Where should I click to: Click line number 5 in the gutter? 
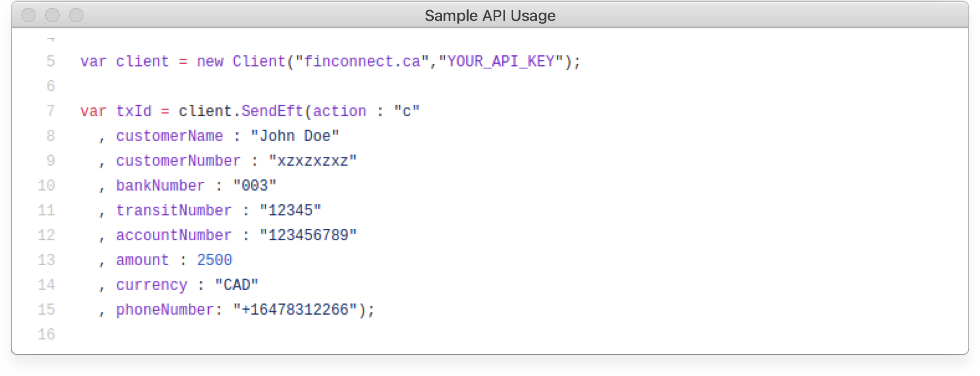[51, 61]
